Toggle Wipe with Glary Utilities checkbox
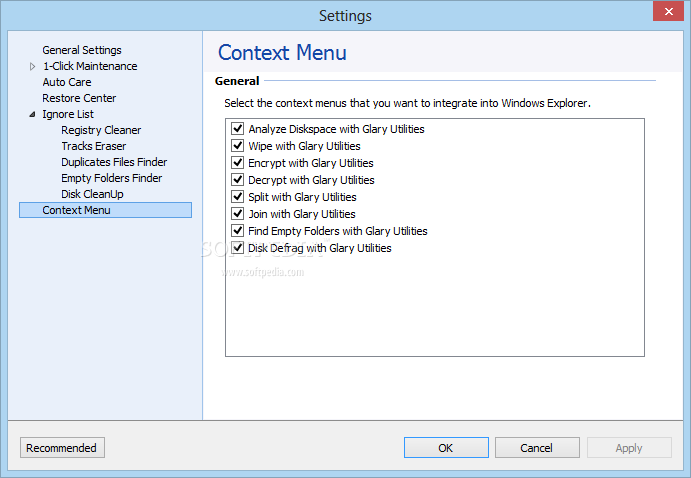Screen dimensions: 691x478 [238, 145]
